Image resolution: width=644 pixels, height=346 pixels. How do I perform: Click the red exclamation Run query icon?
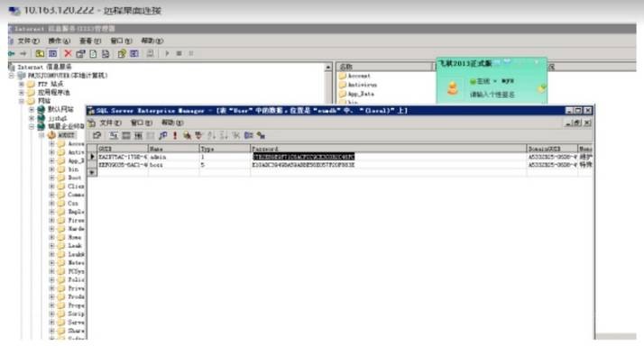[175, 135]
